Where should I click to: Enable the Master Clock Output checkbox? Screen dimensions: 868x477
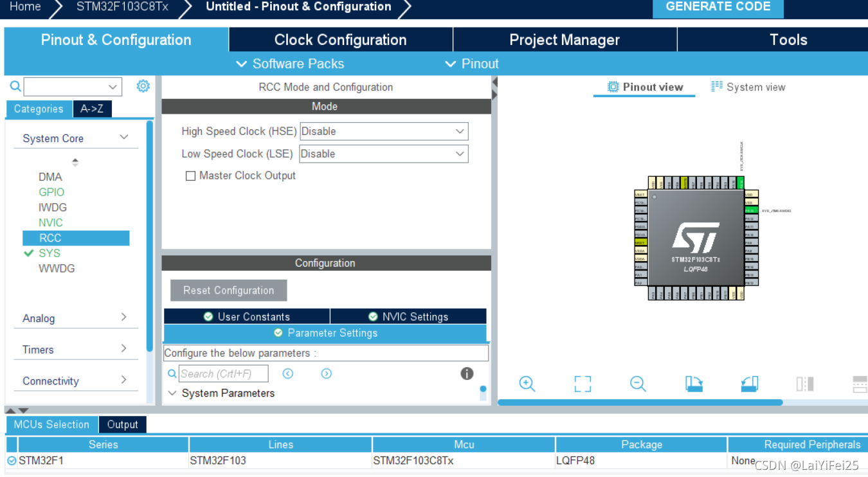tap(190, 175)
